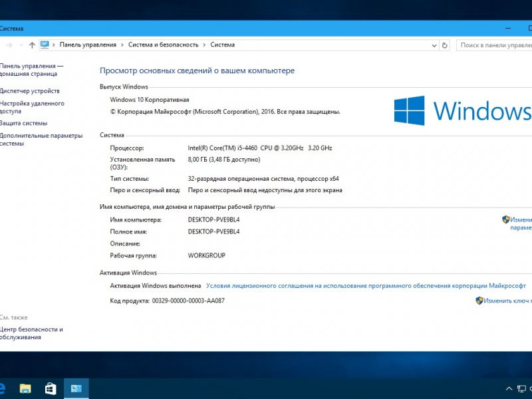Image resolution: width=532 pixels, height=399 pixels.
Task: Click the product code 00329-00000-00003-AA087
Action: coord(188,301)
